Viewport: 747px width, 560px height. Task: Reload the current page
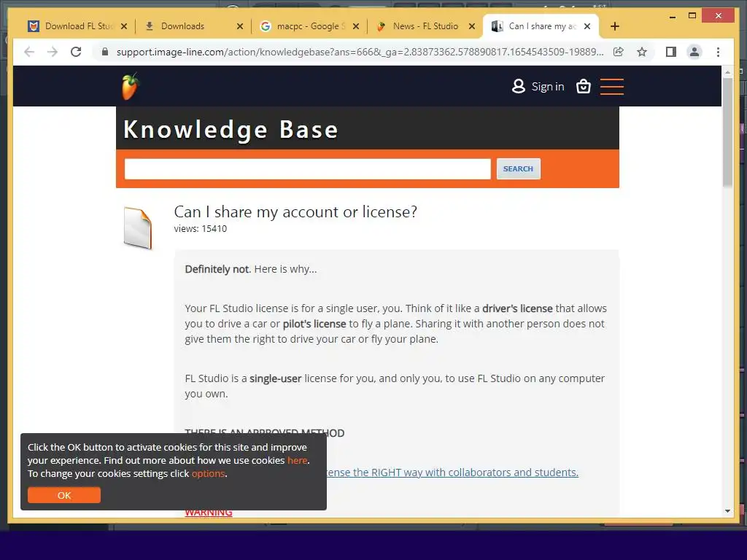pyautogui.click(x=76, y=52)
